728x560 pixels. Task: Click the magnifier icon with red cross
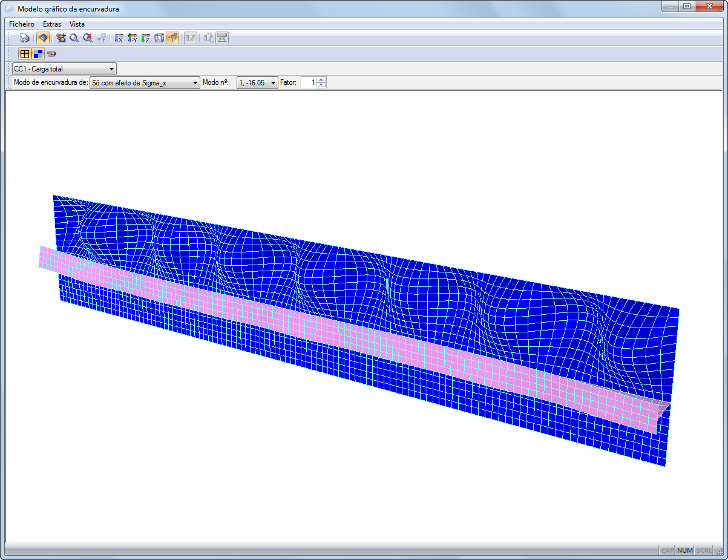click(88, 38)
